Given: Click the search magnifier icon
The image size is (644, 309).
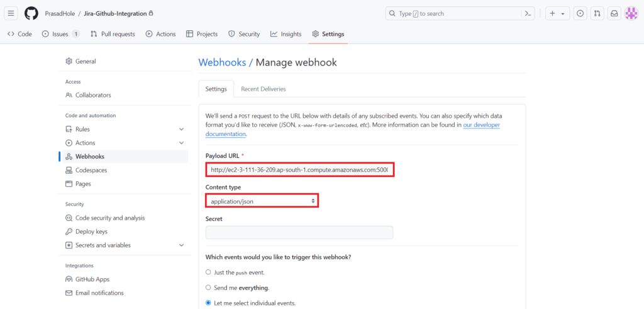Looking at the screenshot, I should click(x=392, y=14).
